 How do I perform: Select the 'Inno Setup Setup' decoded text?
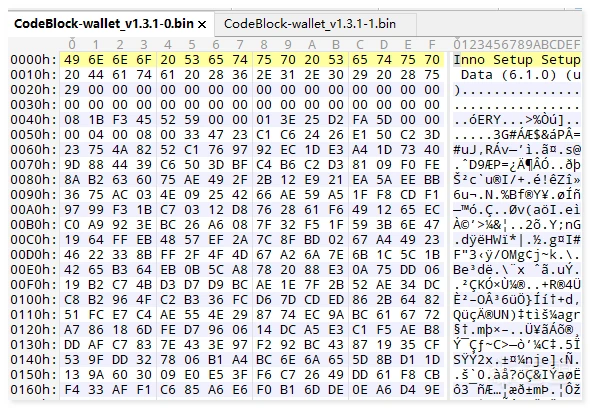coord(517,60)
